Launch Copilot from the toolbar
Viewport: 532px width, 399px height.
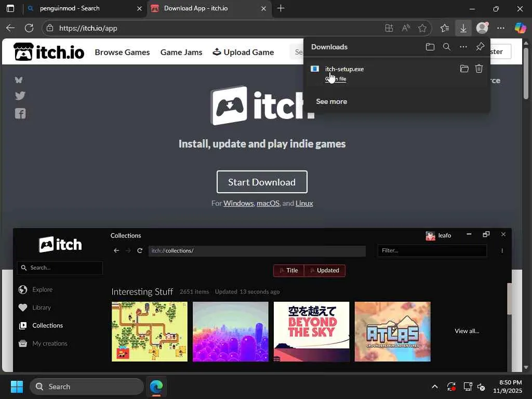(x=520, y=28)
